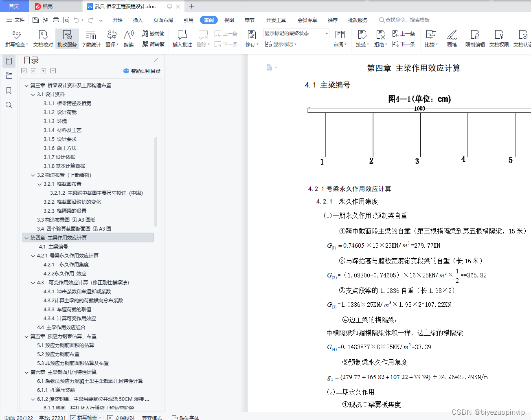Switch to the 首页 window tab

click(14, 6)
